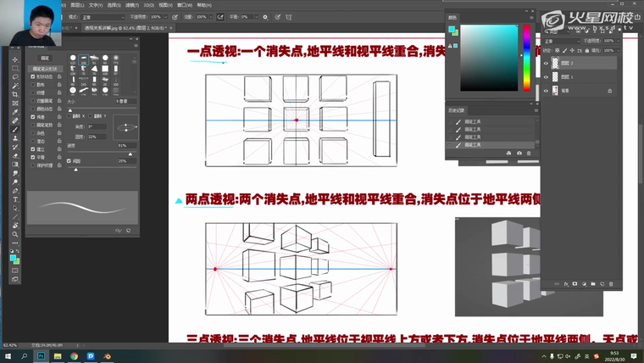Toggle the 传递 (Transfer) brush checkbox
This screenshot has width=644, height=363.
coord(32,118)
